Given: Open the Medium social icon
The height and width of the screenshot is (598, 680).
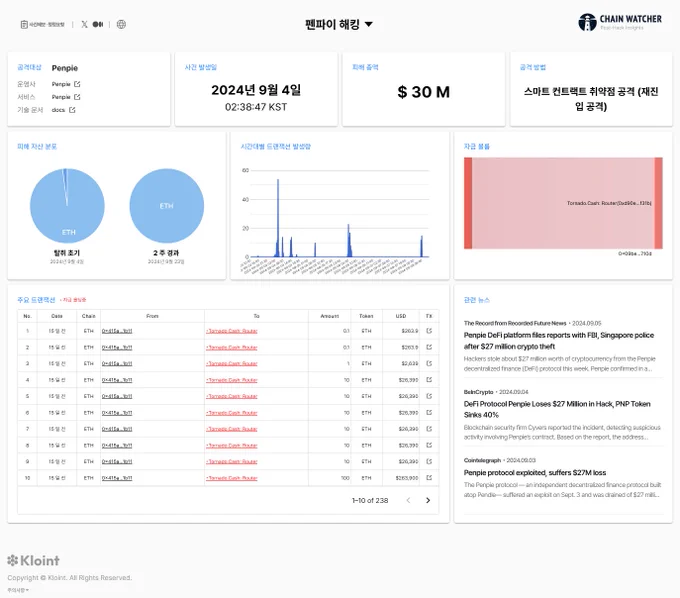Looking at the screenshot, I should (98, 24).
